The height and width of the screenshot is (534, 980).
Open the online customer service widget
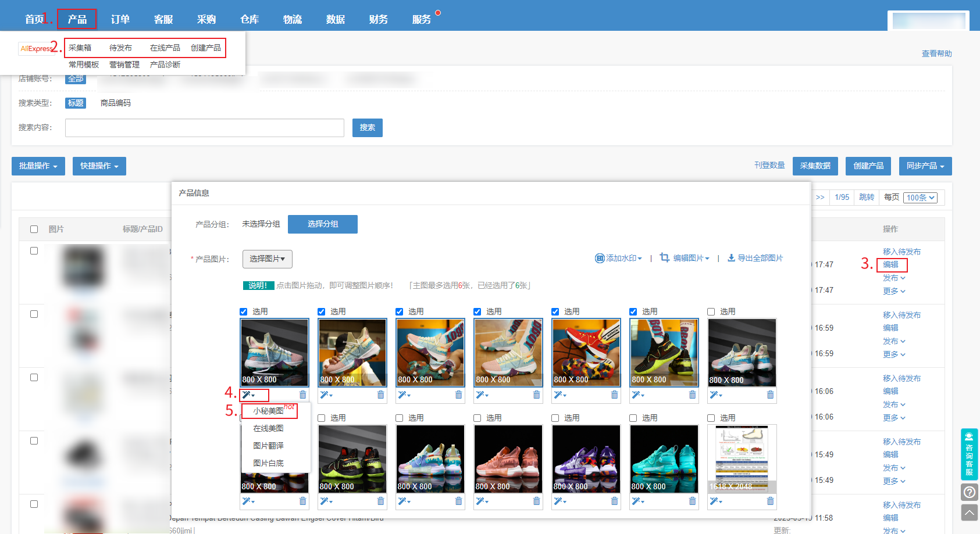(969, 454)
